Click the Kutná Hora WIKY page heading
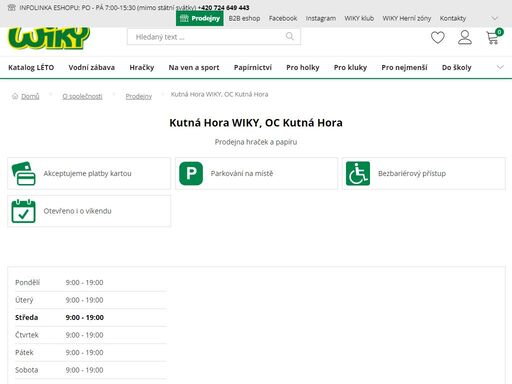This screenshot has height=384, width=512. 256,123
